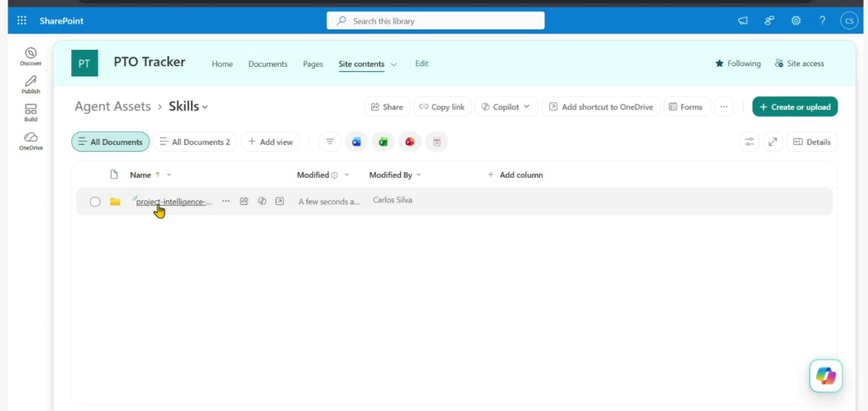
Task: Go to the Pages navigation tab
Action: [313, 64]
